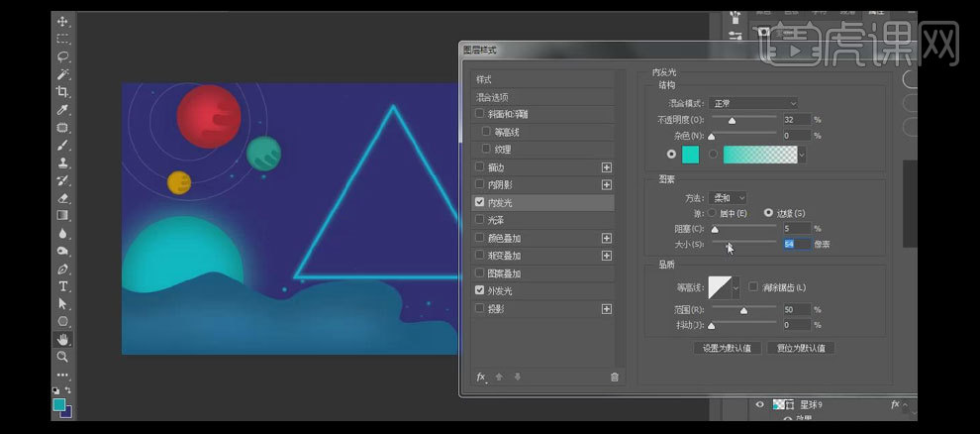Uncheck the 外发光 checkbox
Image resolution: width=980 pixels, height=434 pixels.
tap(479, 290)
